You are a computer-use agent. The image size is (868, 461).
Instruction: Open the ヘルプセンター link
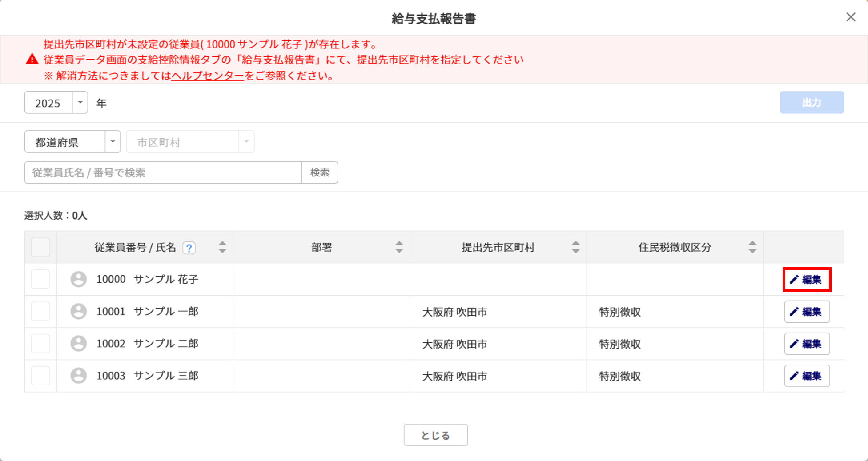click(208, 76)
